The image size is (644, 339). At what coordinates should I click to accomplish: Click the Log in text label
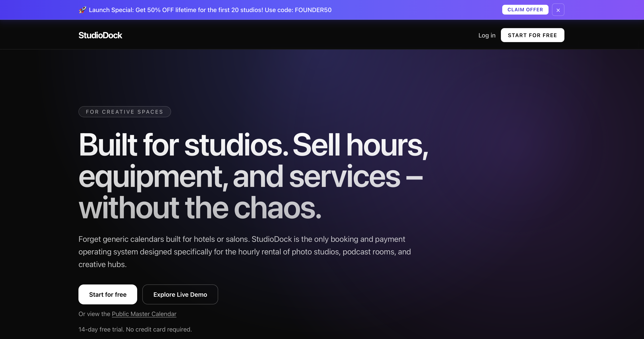click(x=487, y=35)
